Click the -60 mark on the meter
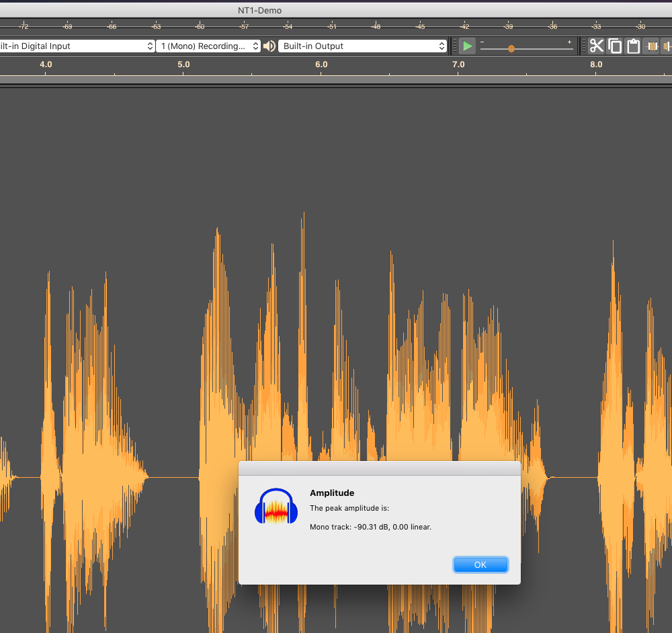672x633 pixels. point(200,26)
